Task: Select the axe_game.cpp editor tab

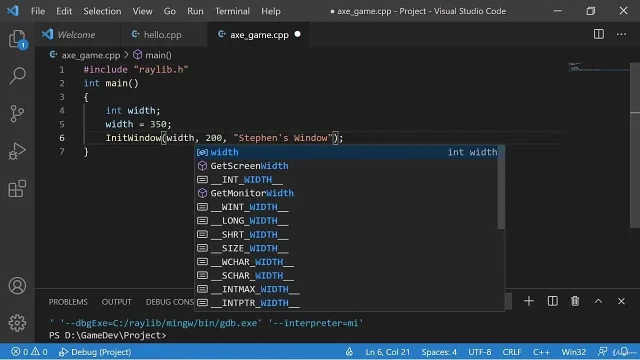Action: click(259, 35)
